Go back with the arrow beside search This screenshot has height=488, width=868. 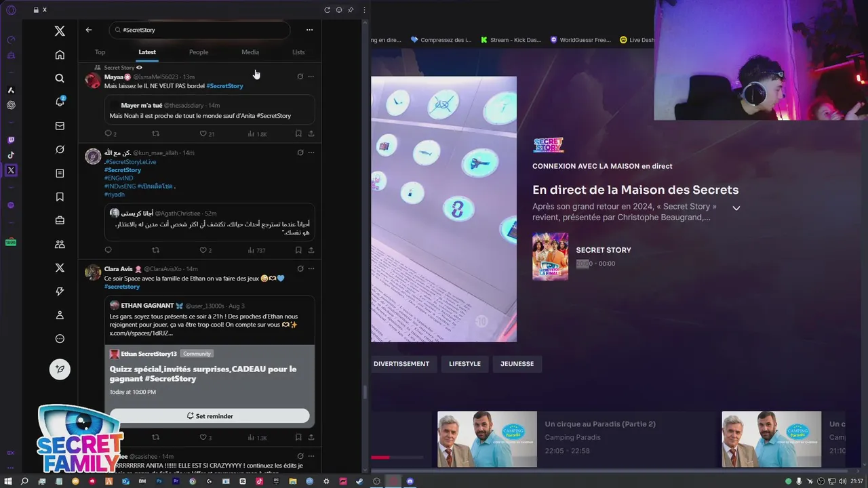89,30
